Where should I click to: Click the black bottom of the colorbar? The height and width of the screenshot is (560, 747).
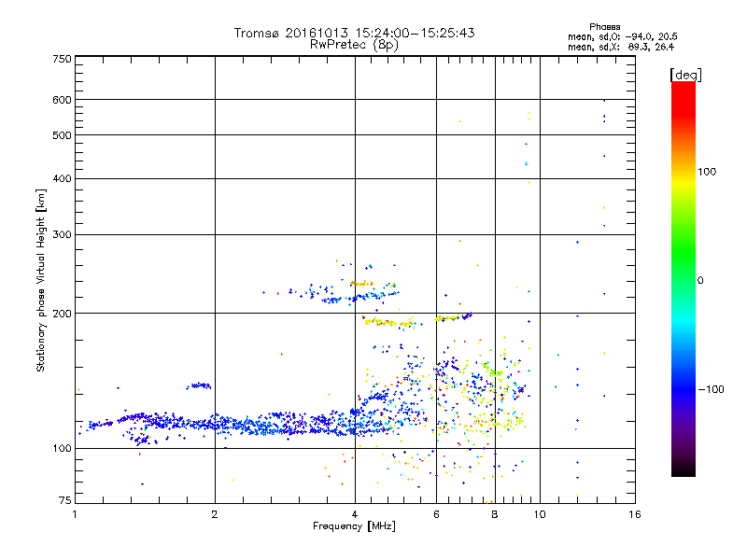pos(684,469)
